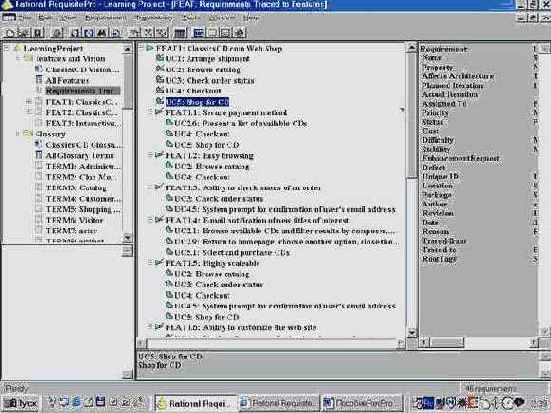
Task: Click the first toolbar icon (new project)
Action: pos(9,33)
